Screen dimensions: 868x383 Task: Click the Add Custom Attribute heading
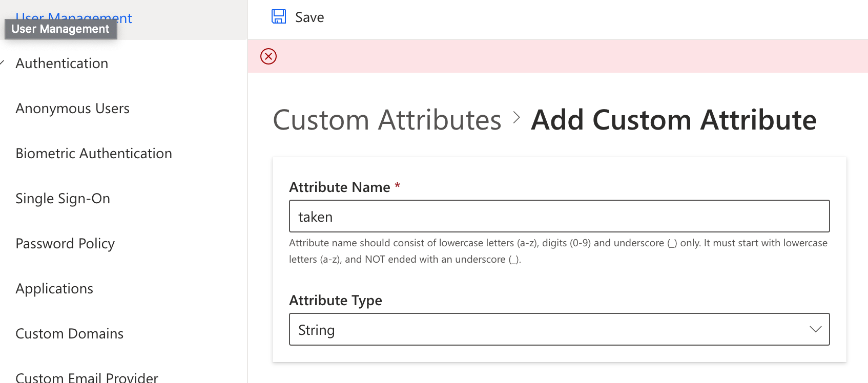click(x=674, y=120)
